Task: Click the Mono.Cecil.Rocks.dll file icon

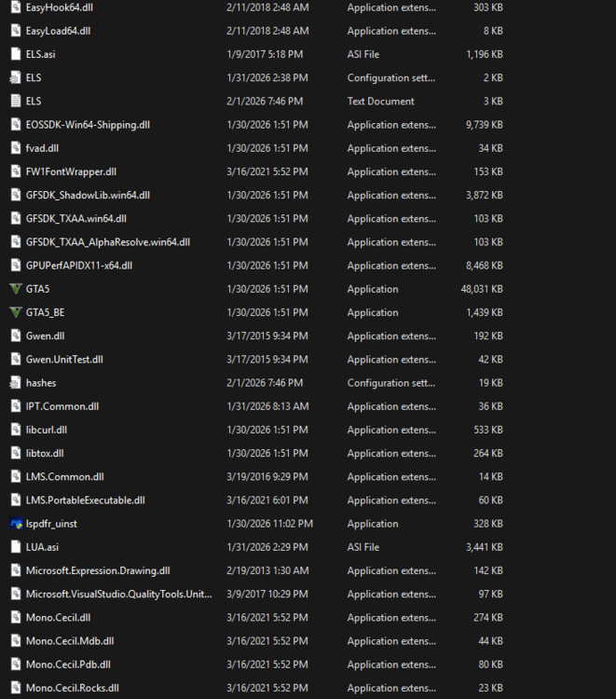Action: point(16,688)
